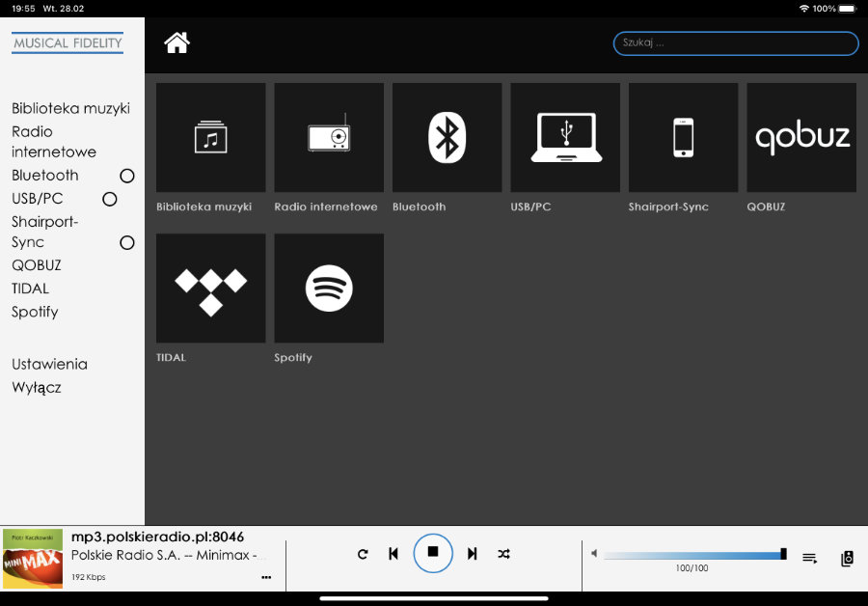Stop the current playback
This screenshot has width=868, height=606.
[x=433, y=553]
